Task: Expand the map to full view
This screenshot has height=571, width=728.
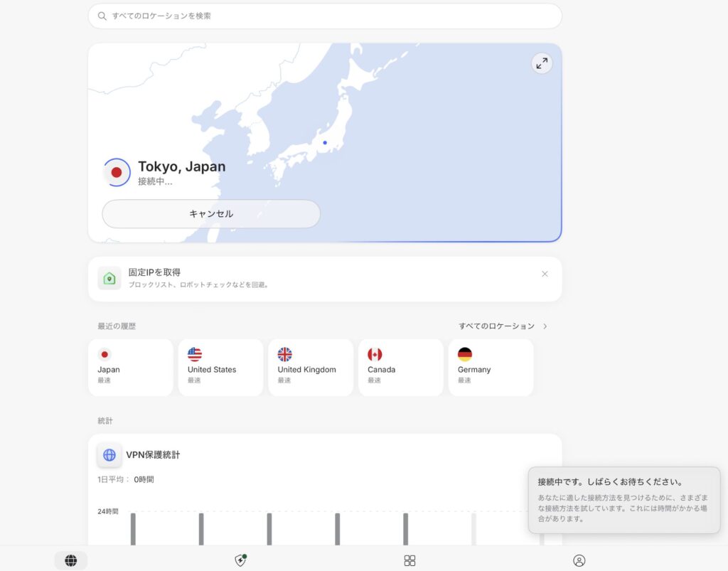Action: coord(542,63)
